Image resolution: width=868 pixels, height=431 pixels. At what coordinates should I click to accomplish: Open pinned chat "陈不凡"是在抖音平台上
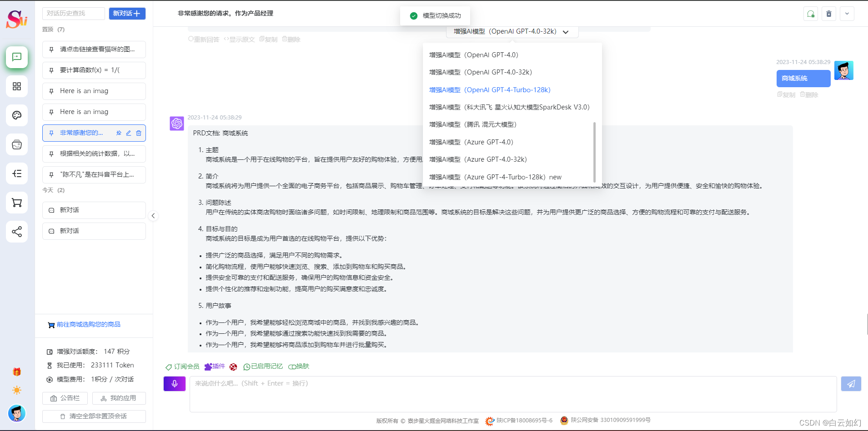(x=94, y=175)
